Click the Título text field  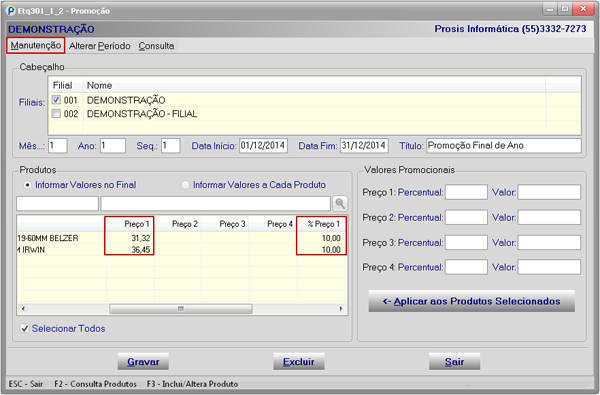point(504,146)
